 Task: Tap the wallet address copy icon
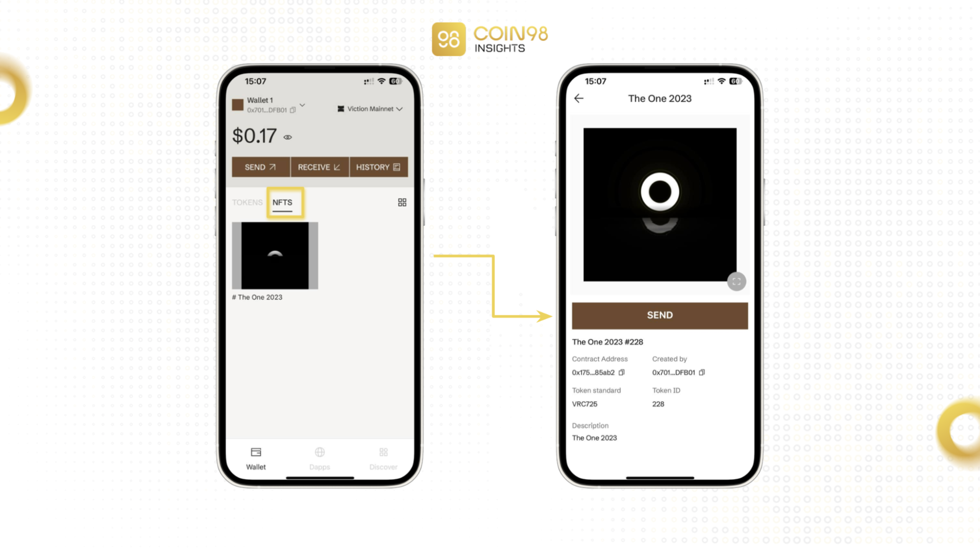click(x=293, y=109)
